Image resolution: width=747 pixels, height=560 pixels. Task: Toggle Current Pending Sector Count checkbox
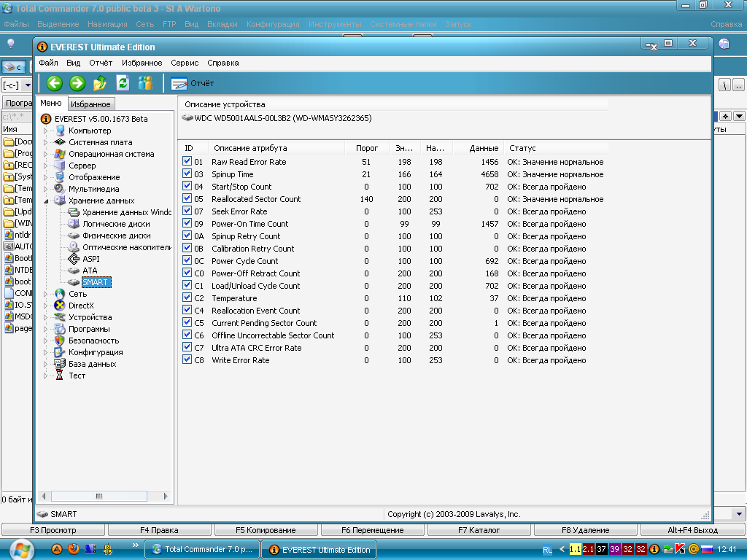tap(187, 322)
